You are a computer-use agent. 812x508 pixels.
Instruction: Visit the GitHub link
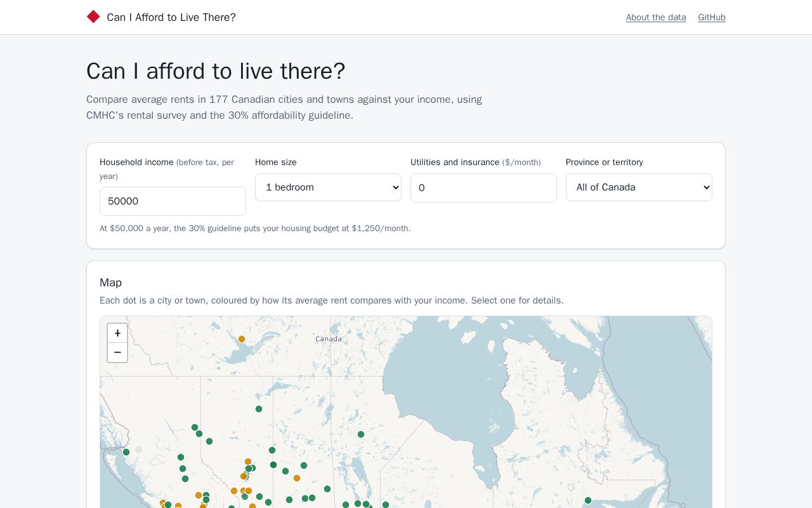click(x=712, y=17)
